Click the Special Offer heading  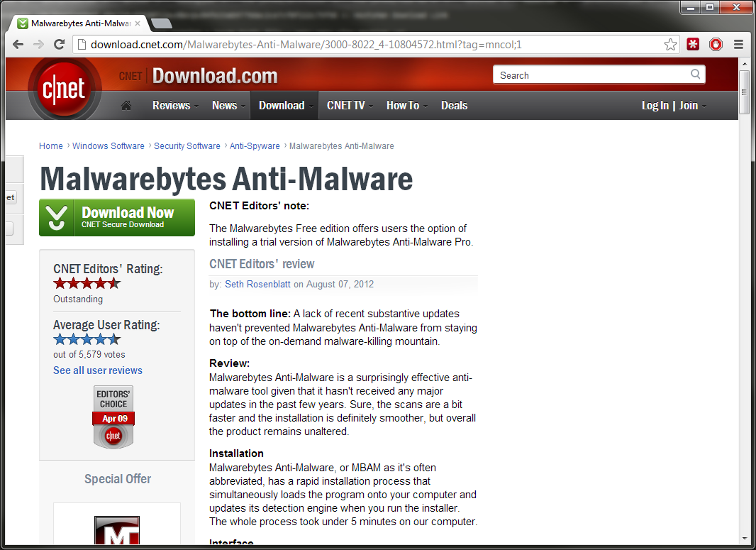(x=118, y=479)
